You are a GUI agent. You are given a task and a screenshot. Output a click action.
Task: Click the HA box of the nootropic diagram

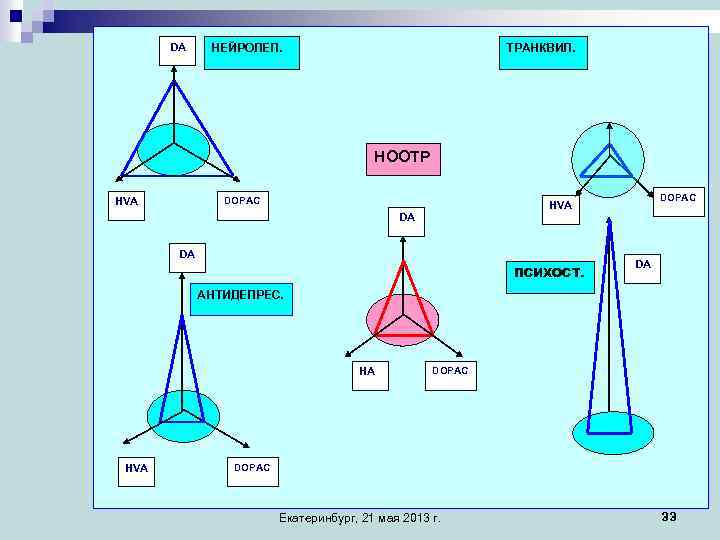370,376
